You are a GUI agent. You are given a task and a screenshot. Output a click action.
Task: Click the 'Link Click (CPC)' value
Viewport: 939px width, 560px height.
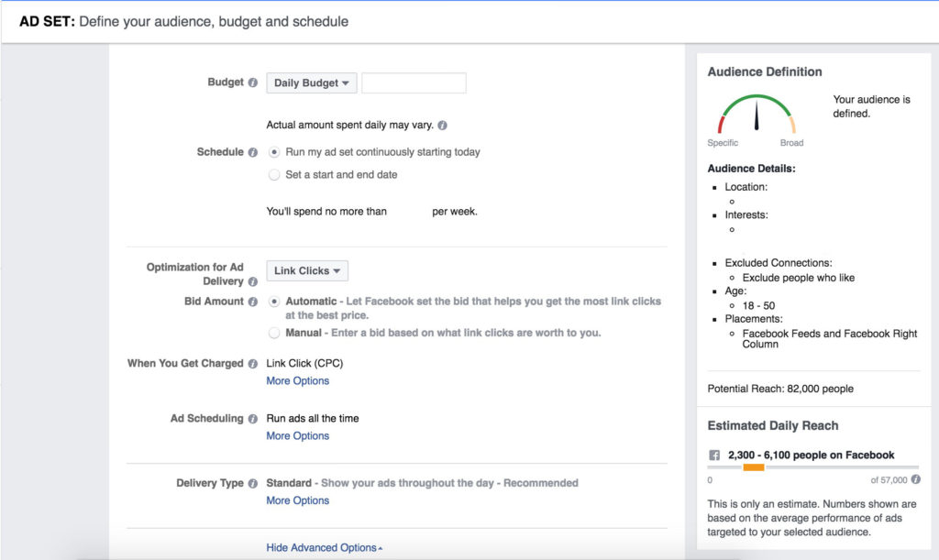[x=304, y=363]
